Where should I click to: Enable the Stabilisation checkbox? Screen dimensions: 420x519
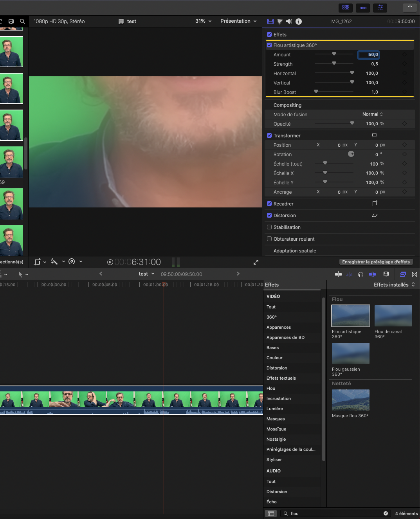click(269, 227)
